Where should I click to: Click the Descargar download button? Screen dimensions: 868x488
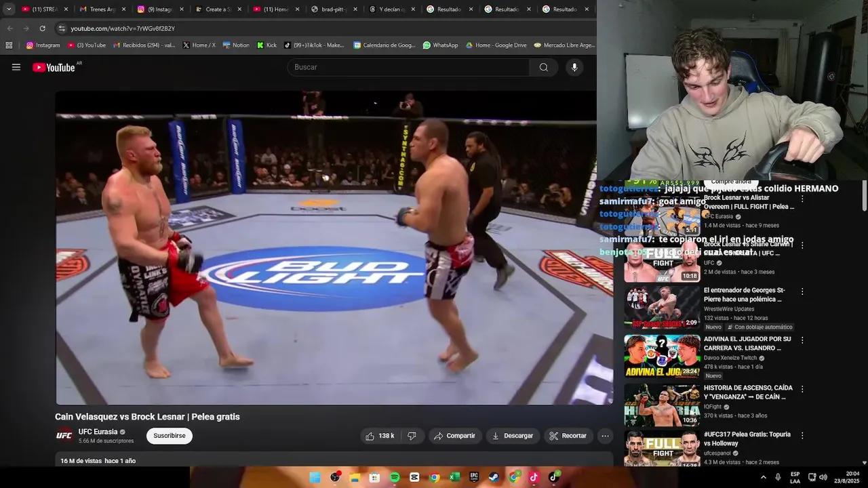tap(513, 436)
